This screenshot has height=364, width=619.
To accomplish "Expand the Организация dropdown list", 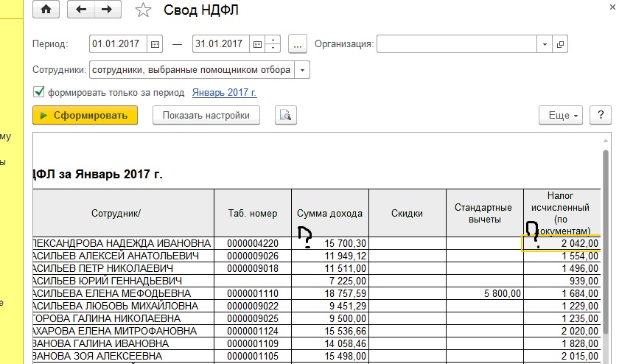I will (545, 44).
